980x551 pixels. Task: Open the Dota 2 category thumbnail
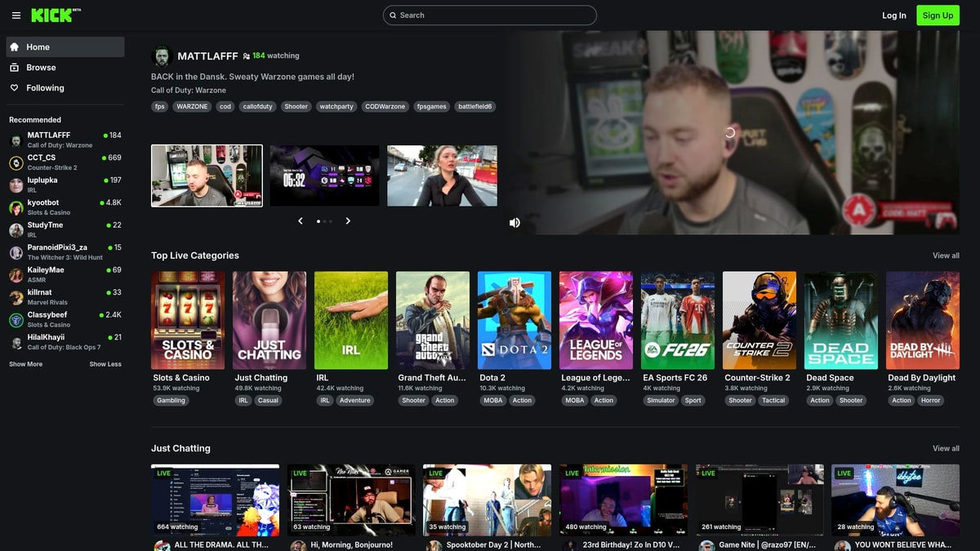pyautogui.click(x=514, y=319)
